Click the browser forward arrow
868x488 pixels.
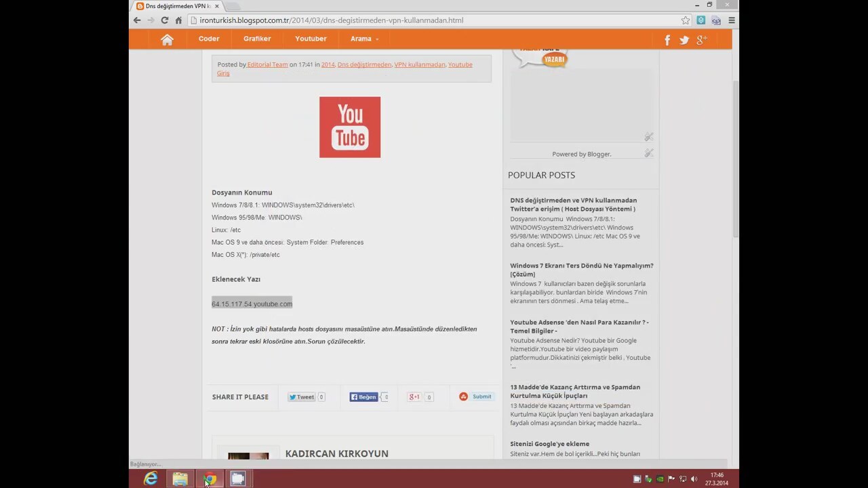tap(151, 20)
